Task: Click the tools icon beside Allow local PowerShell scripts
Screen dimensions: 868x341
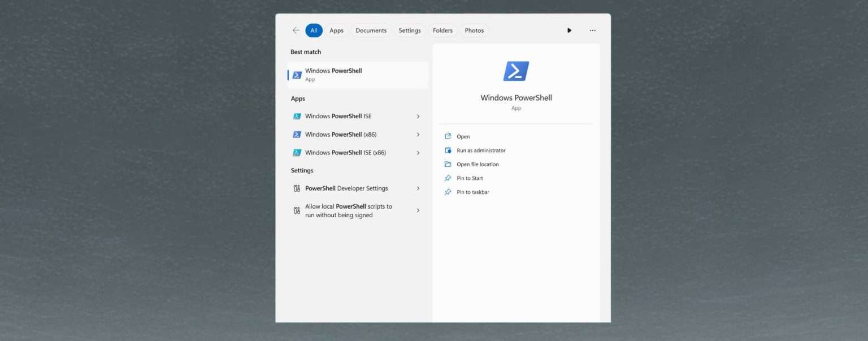Action: coord(297,210)
